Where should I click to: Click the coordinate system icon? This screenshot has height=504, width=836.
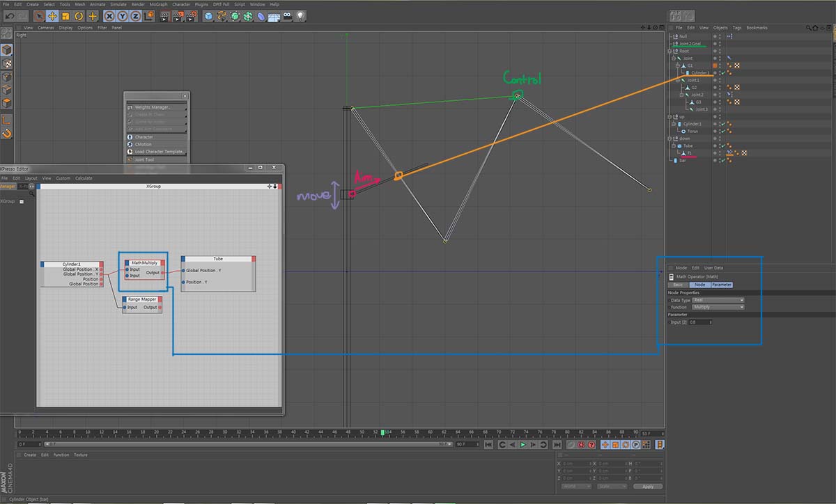tap(148, 16)
